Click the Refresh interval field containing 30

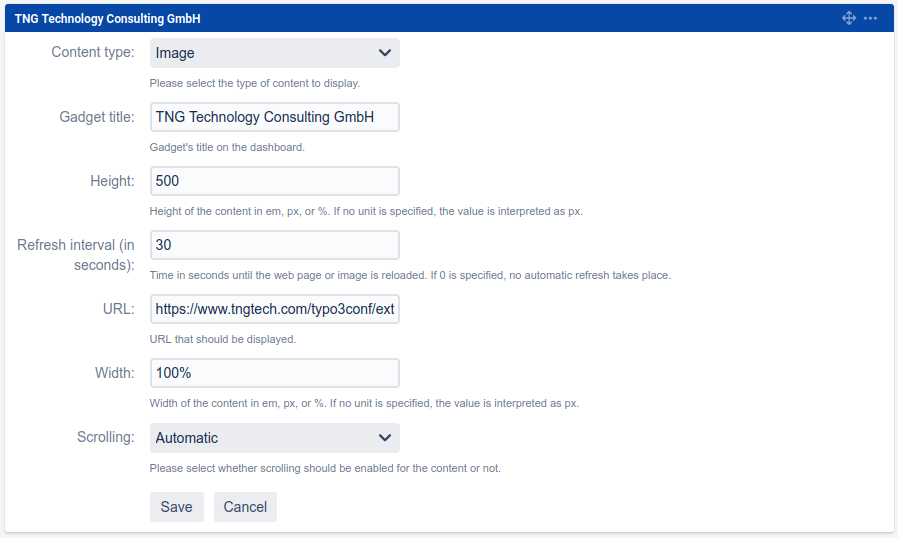click(274, 245)
